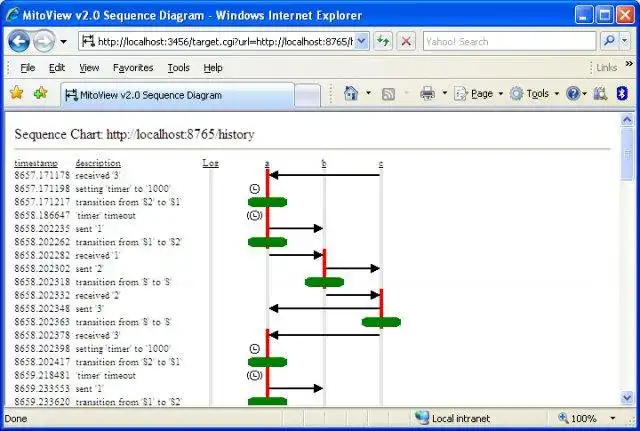Click timeout clock icon at 8658.186647 row
640x431 pixels.
pos(255,216)
